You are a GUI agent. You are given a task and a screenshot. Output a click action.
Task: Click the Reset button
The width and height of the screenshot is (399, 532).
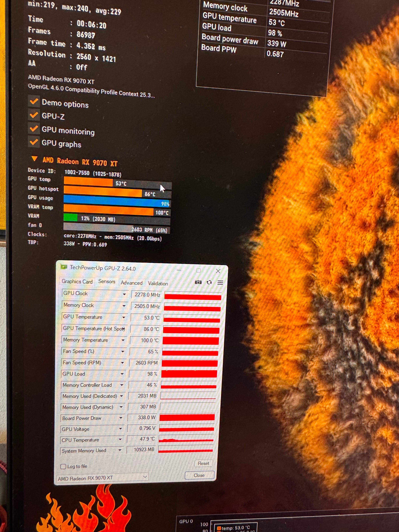click(203, 463)
